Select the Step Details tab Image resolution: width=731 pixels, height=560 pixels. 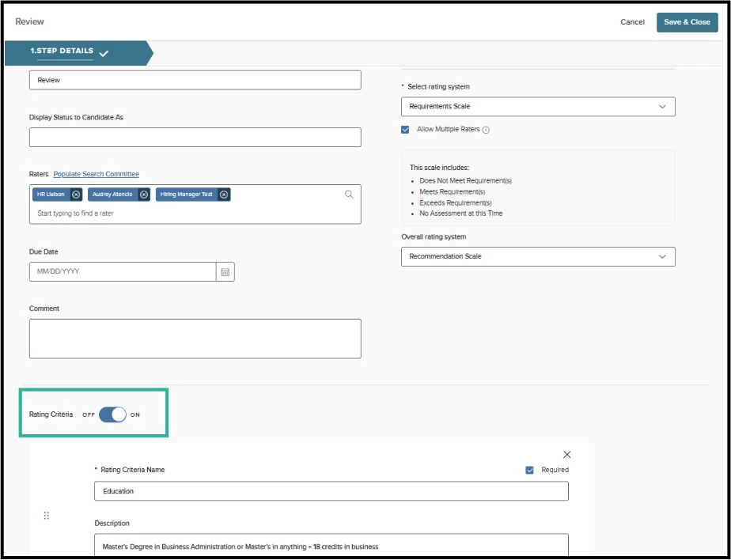pyautogui.click(x=78, y=53)
